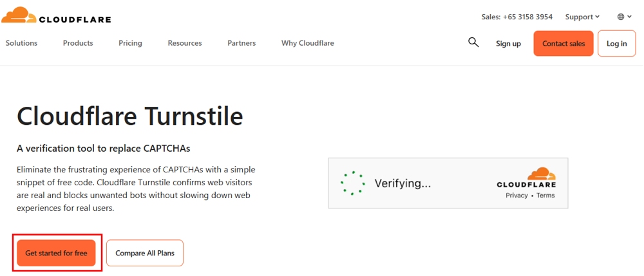Image resolution: width=644 pixels, height=276 pixels.
Task: Click the Log in button
Action: [616, 44]
